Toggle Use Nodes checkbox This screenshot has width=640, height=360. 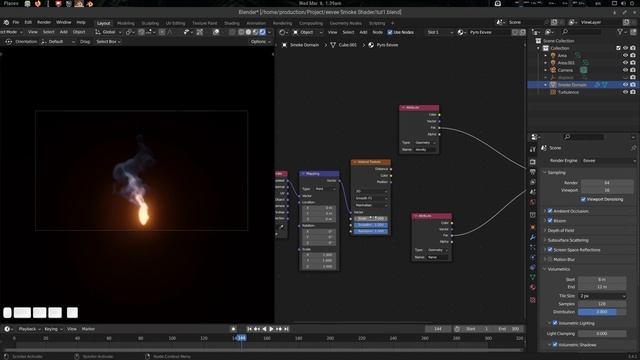coord(390,32)
